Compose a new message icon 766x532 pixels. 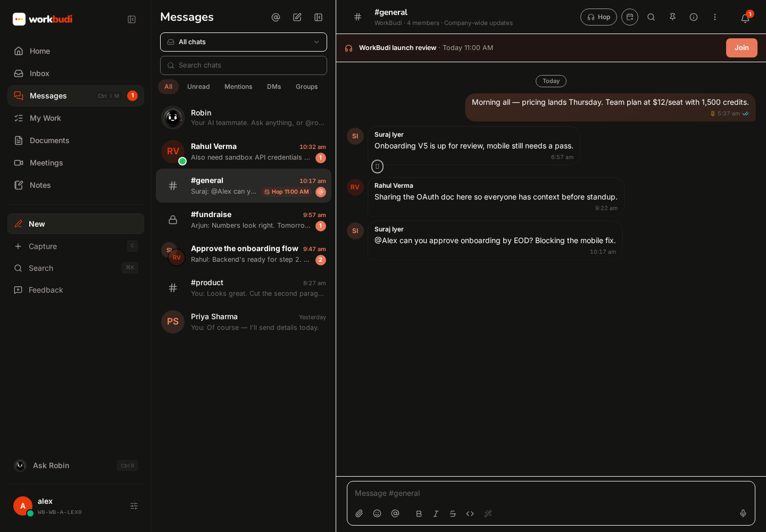[x=297, y=18]
